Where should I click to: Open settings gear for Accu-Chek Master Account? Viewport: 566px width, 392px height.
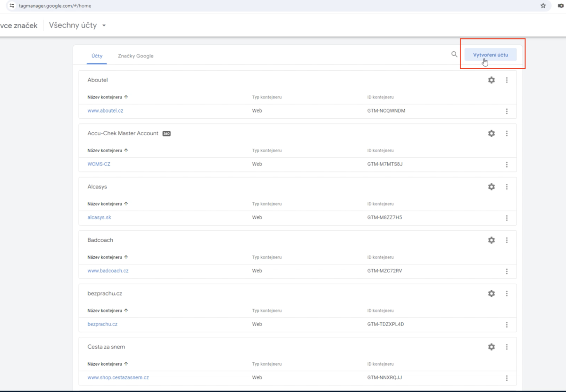tap(491, 133)
